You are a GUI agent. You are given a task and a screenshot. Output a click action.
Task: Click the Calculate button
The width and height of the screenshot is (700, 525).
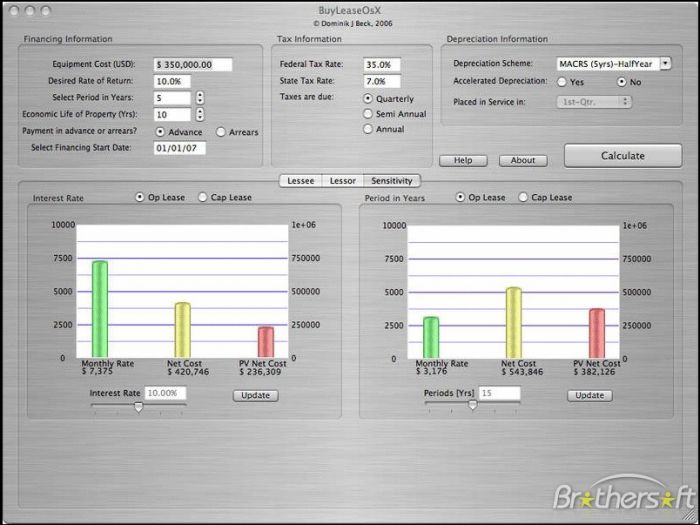(x=623, y=156)
